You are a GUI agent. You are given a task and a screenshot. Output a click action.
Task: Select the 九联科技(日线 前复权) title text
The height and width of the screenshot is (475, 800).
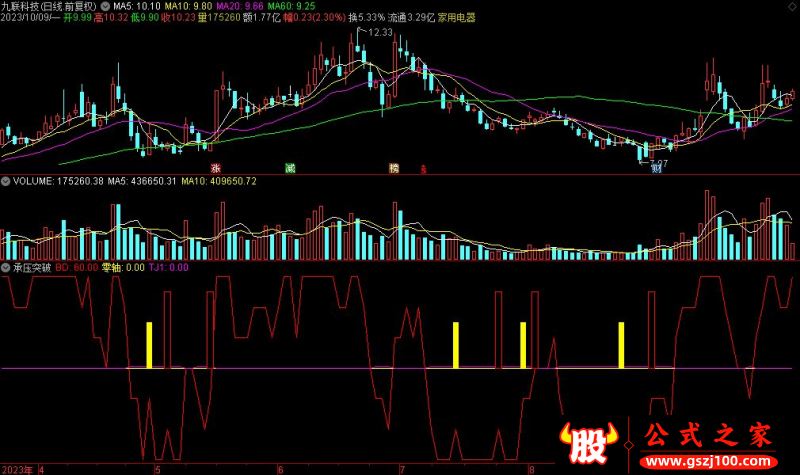tap(48, 7)
